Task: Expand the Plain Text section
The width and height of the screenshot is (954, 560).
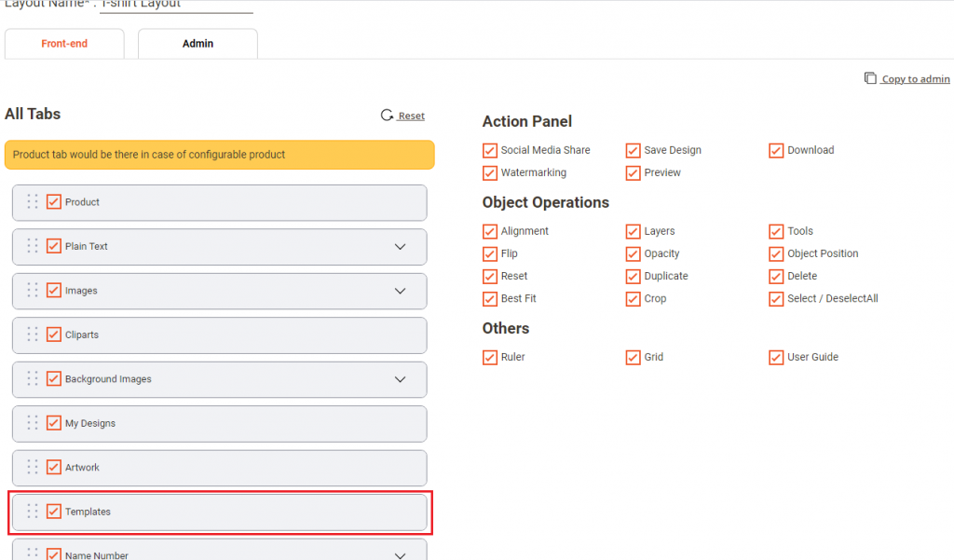Action: 401,246
